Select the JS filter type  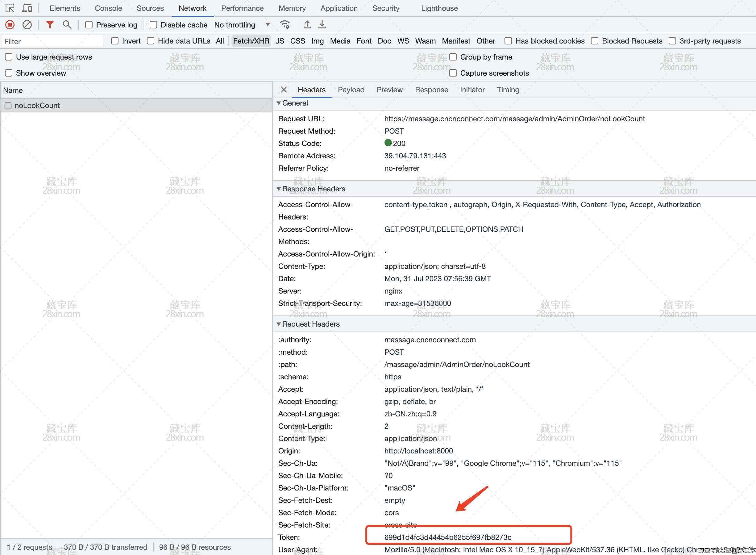pyautogui.click(x=280, y=41)
